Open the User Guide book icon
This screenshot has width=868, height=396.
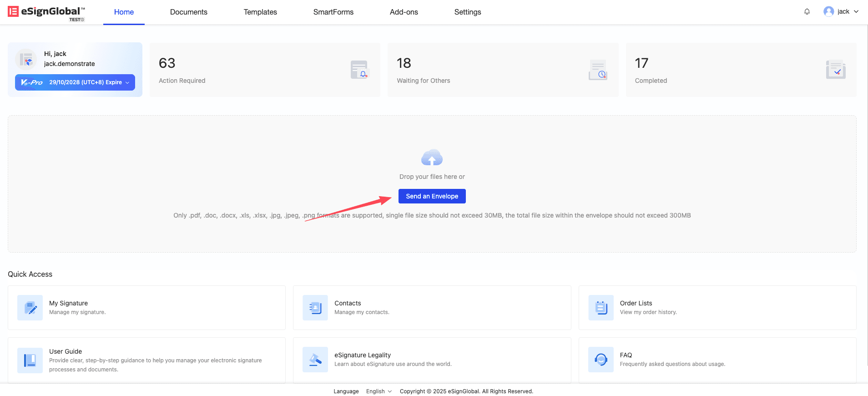[x=30, y=360]
